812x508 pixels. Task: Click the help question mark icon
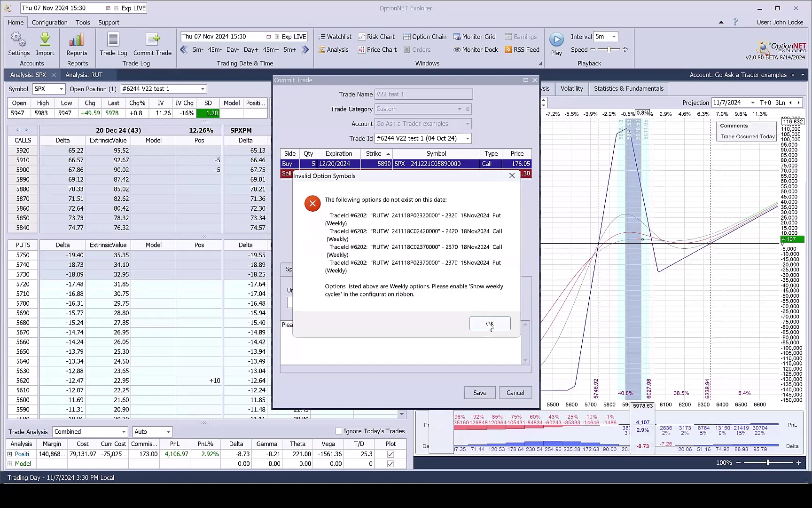click(735, 22)
